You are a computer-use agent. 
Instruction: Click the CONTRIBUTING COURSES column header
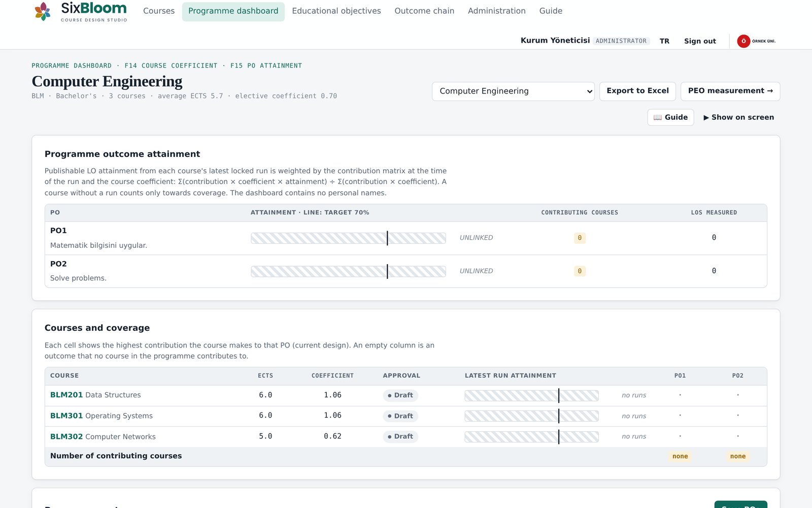(580, 213)
